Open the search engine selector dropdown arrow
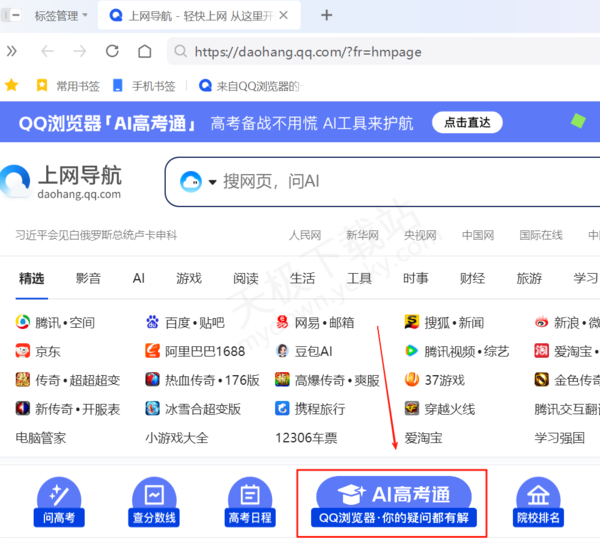Viewport: 600px width, 545px height. coord(212,182)
